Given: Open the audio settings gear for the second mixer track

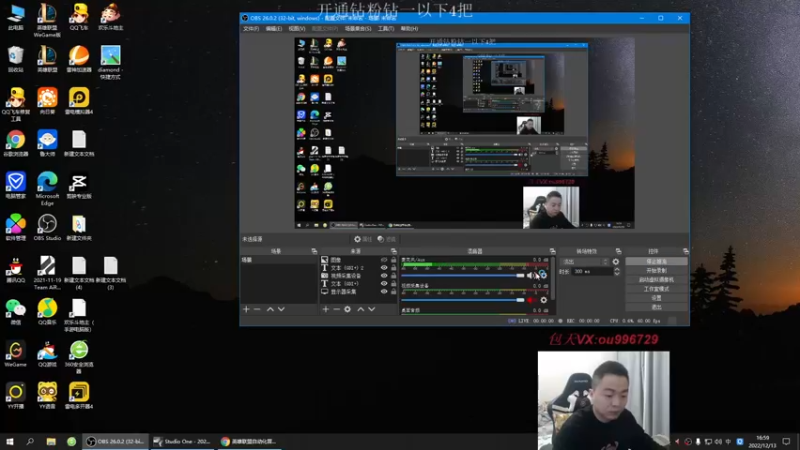Looking at the screenshot, I should [543, 300].
